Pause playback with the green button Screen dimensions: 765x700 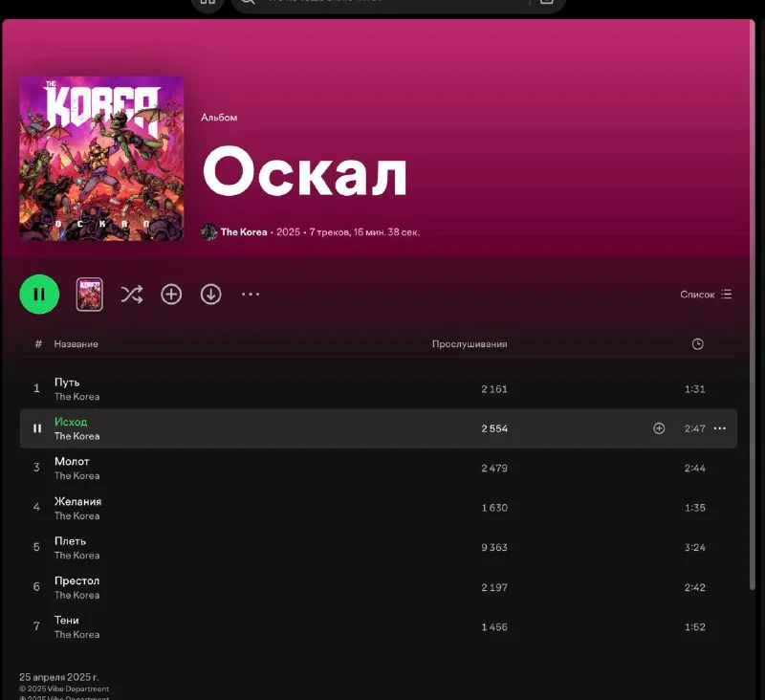(x=39, y=295)
